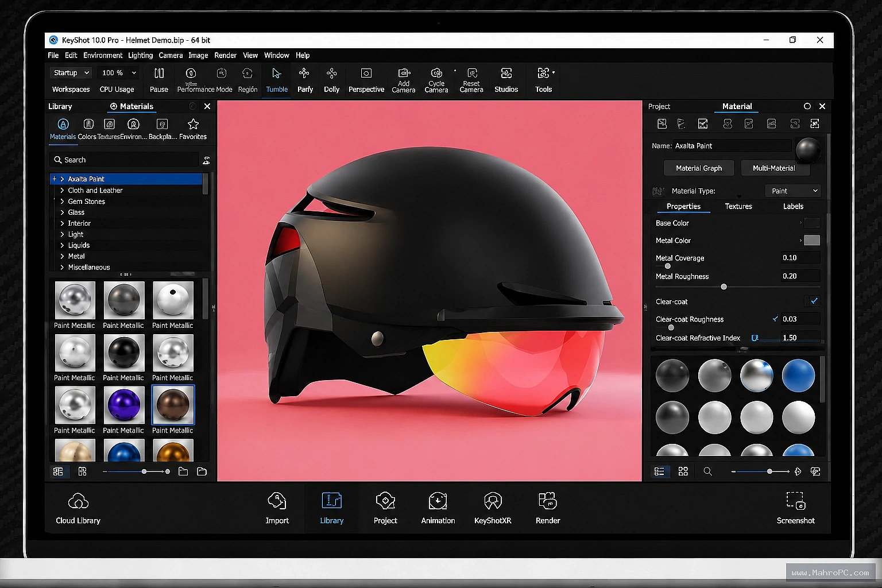Expand the Metal folder

62,256
